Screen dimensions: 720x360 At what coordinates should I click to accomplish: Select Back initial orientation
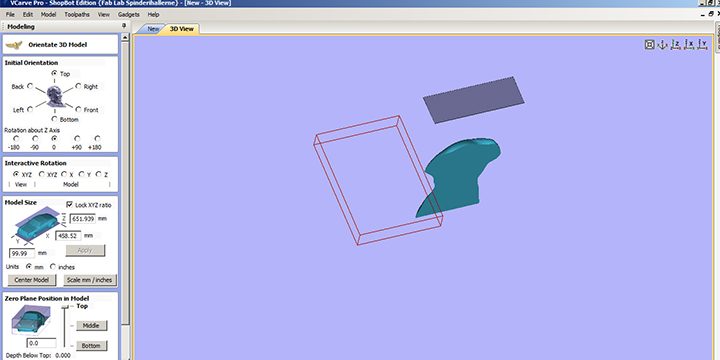click(30, 86)
